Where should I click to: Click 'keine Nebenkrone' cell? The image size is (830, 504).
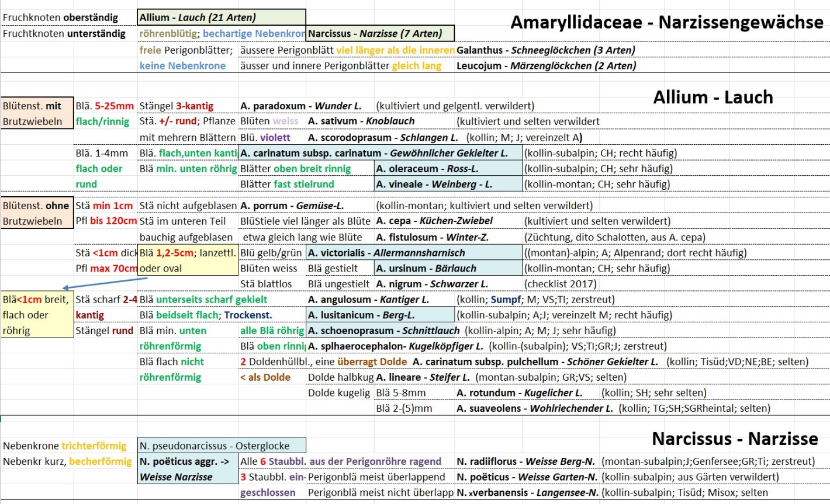182,65
